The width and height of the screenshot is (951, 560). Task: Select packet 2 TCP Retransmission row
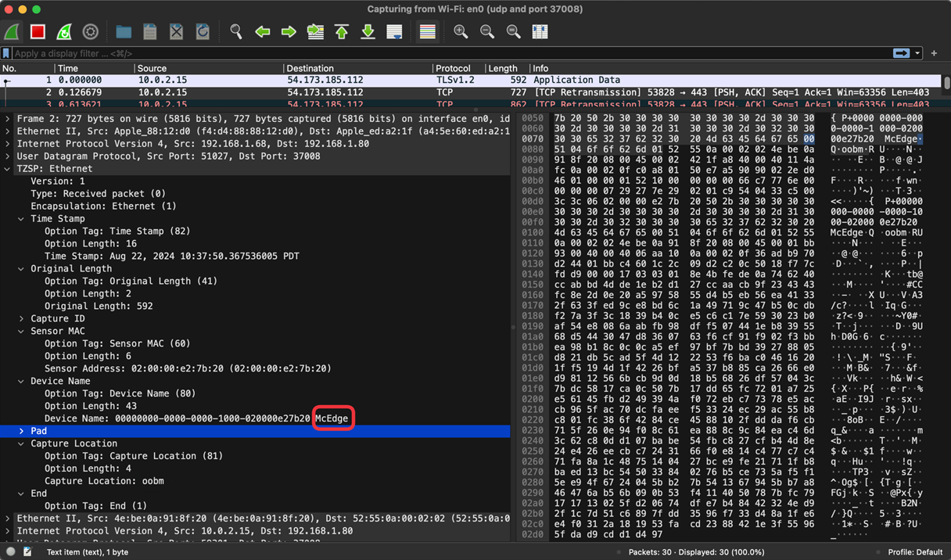pyautogui.click(x=470, y=92)
